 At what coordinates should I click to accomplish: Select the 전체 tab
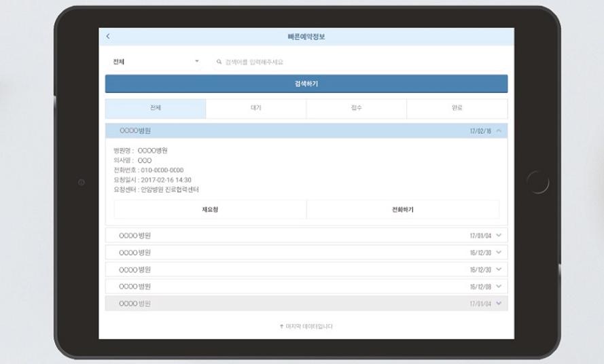(x=156, y=109)
